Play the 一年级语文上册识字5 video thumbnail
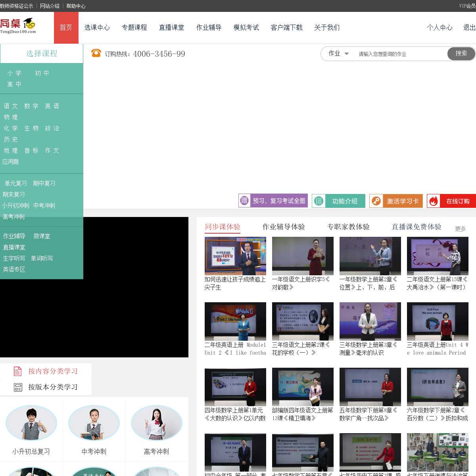The height and width of the screenshot is (476, 476). [x=303, y=256]
